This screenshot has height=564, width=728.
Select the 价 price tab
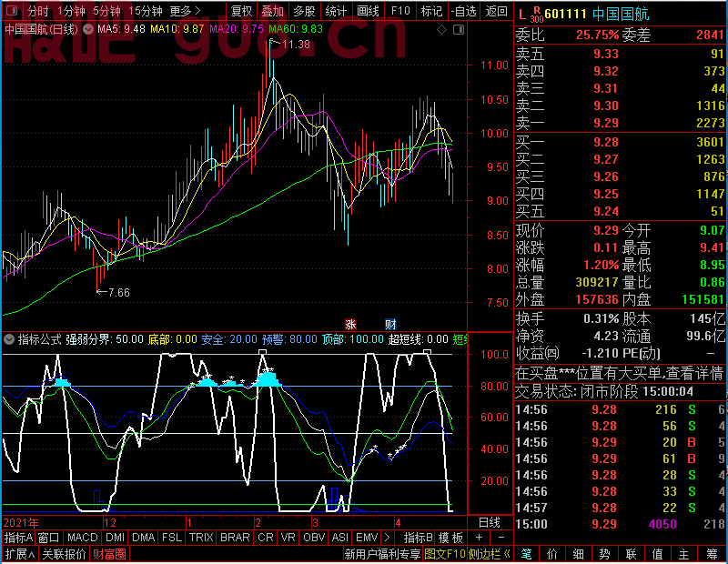coord(552,554)
